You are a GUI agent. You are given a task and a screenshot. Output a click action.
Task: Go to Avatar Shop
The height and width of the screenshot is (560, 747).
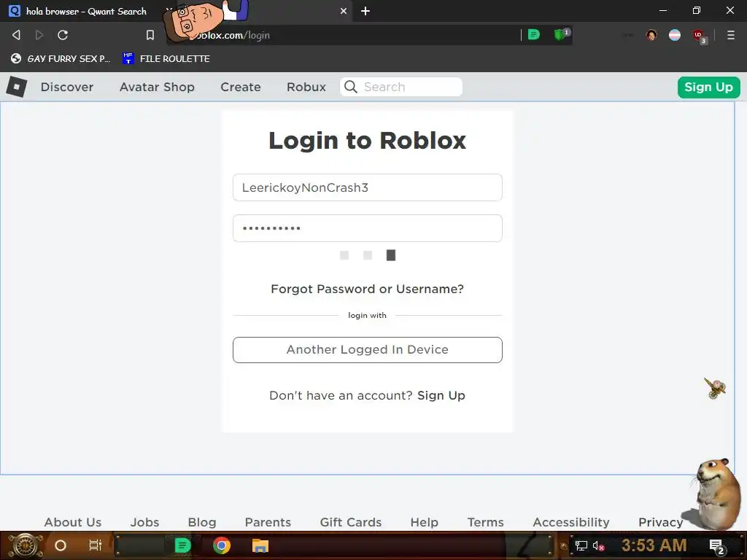click(x=157, y=87)
